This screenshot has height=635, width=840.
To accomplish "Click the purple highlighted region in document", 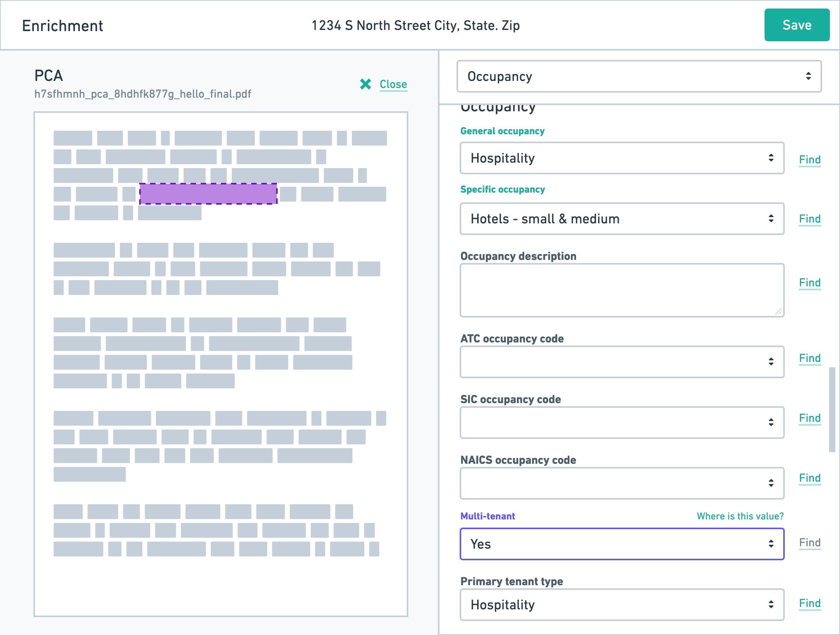I will [x=208, y=194].
